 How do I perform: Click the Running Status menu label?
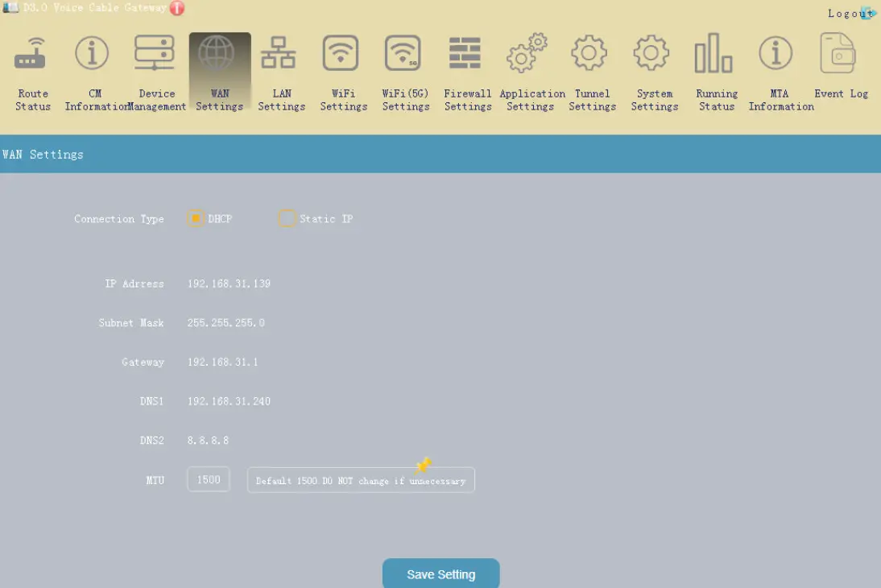click(x=717, y=100)
